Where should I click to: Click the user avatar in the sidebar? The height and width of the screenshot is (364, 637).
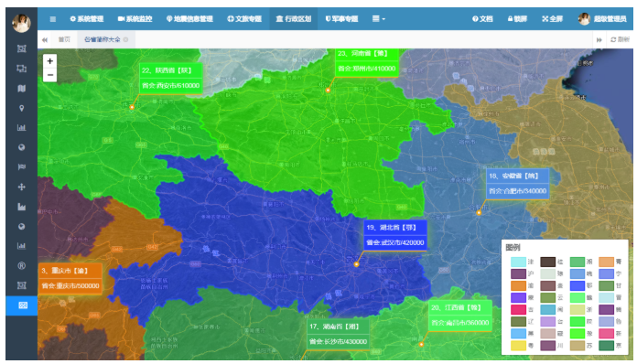[x=22, y=23]
